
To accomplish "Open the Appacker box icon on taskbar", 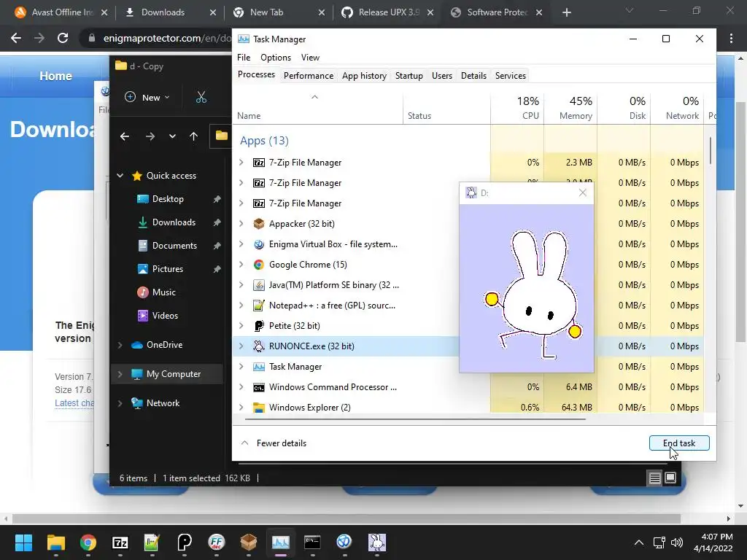I will tap(248, 542).
